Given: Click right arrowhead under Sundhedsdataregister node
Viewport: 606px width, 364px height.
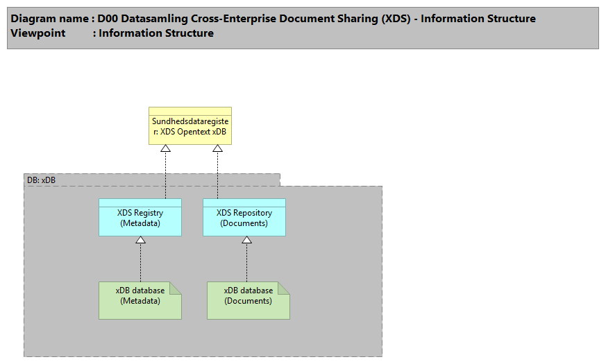Looking at the screenshot, I should coord(217,149).
